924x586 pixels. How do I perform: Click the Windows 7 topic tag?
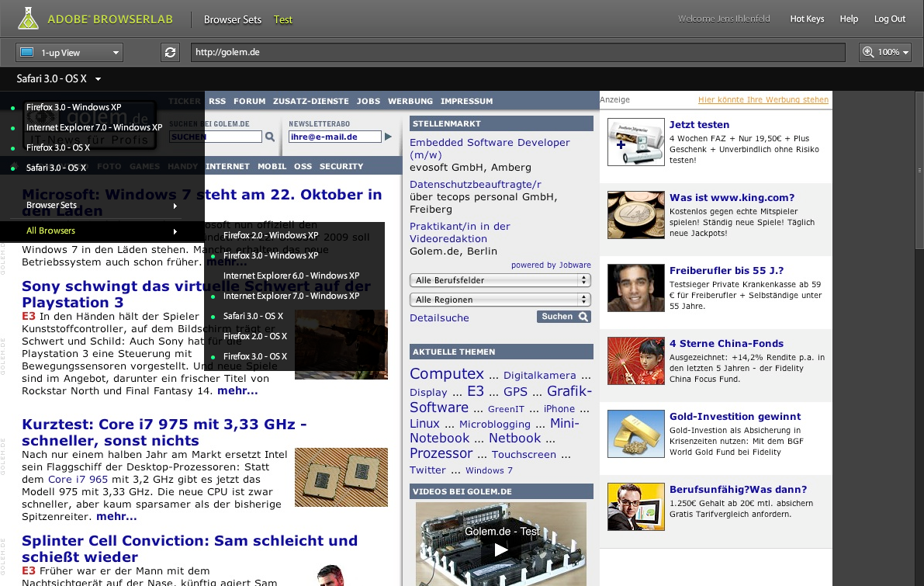(489, 470)
